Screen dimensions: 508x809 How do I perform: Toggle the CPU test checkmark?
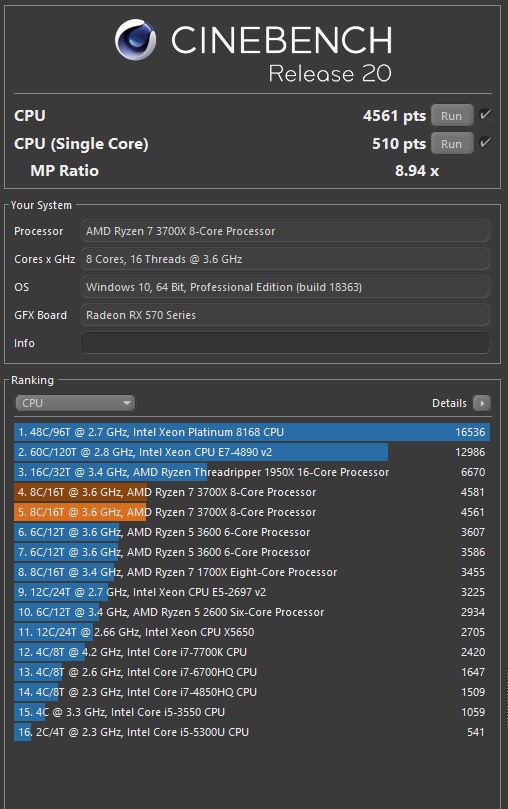[484, 115]
